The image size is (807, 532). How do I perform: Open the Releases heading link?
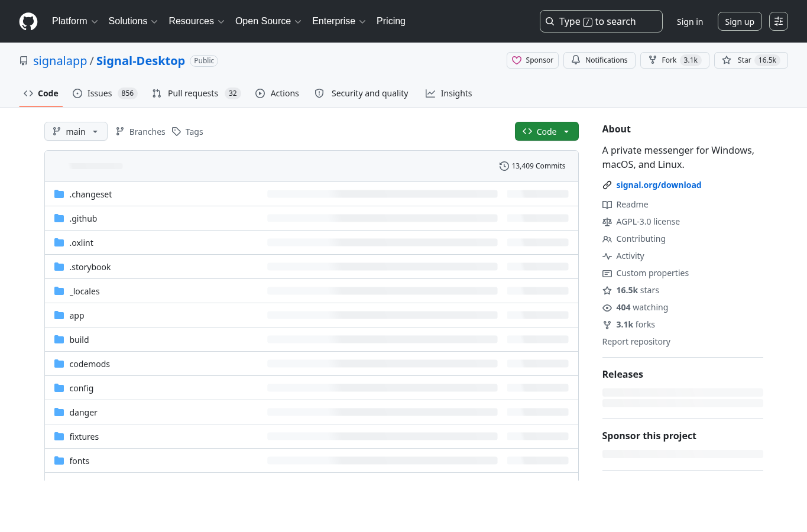coord(623,374)
